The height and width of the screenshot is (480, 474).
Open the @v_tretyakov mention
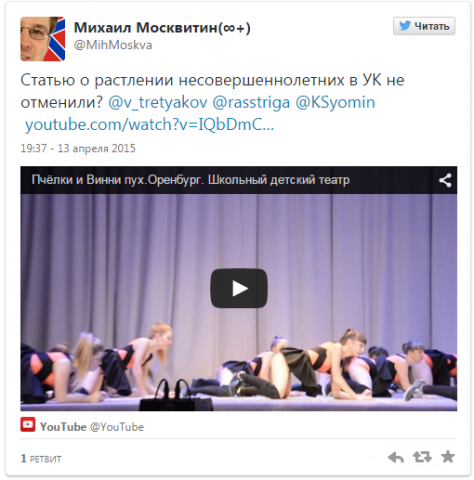pos(158,103)
